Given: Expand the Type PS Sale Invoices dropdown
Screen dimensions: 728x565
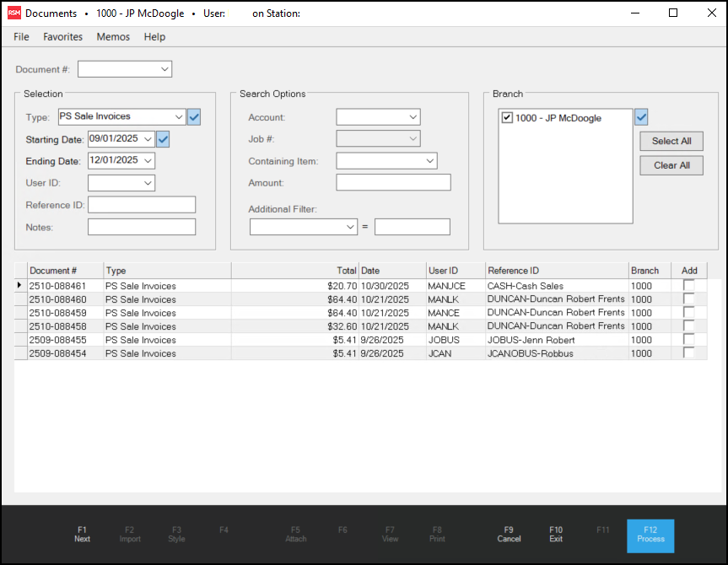Looking at the screenshot, I should coord(178,117).
